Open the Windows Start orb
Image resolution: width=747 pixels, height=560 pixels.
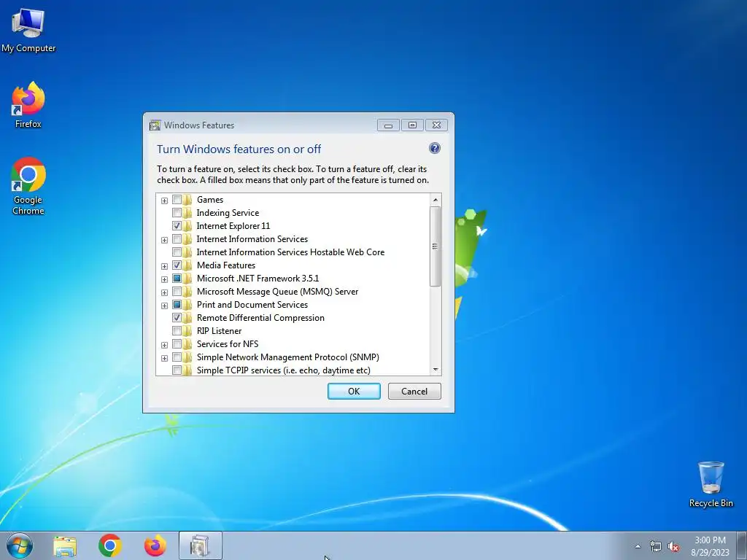point(20,545)
